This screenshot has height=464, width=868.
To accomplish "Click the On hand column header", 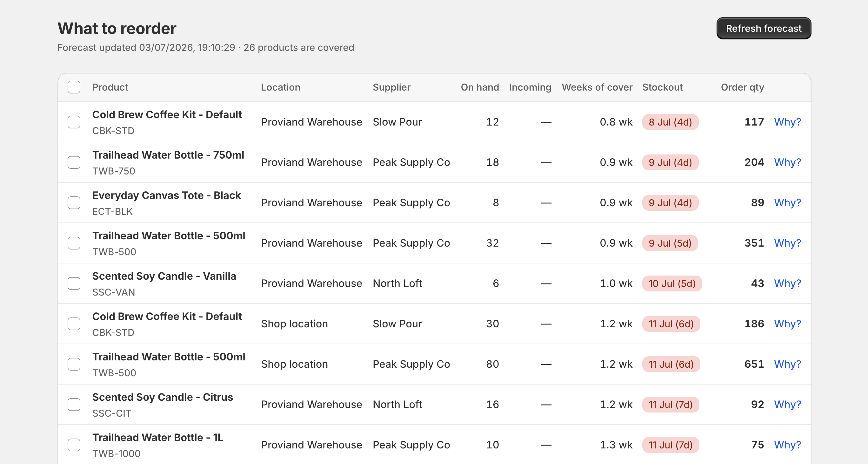I will coord(480,87).
